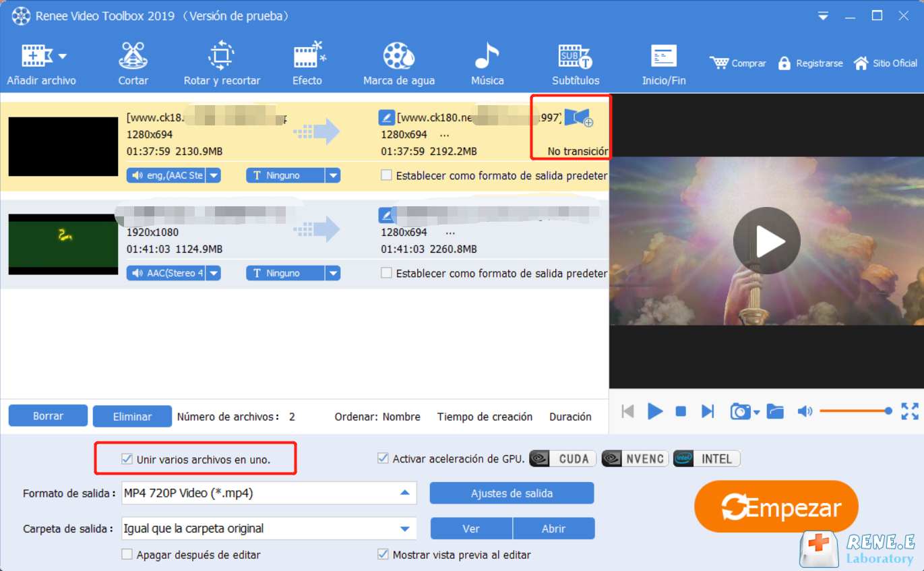Click the Ajustes de salida button
924x571 pixels.
point(512,493)
